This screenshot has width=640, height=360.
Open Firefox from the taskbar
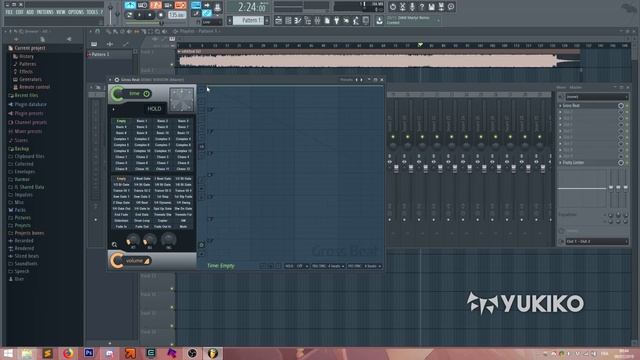click(68, 353)
